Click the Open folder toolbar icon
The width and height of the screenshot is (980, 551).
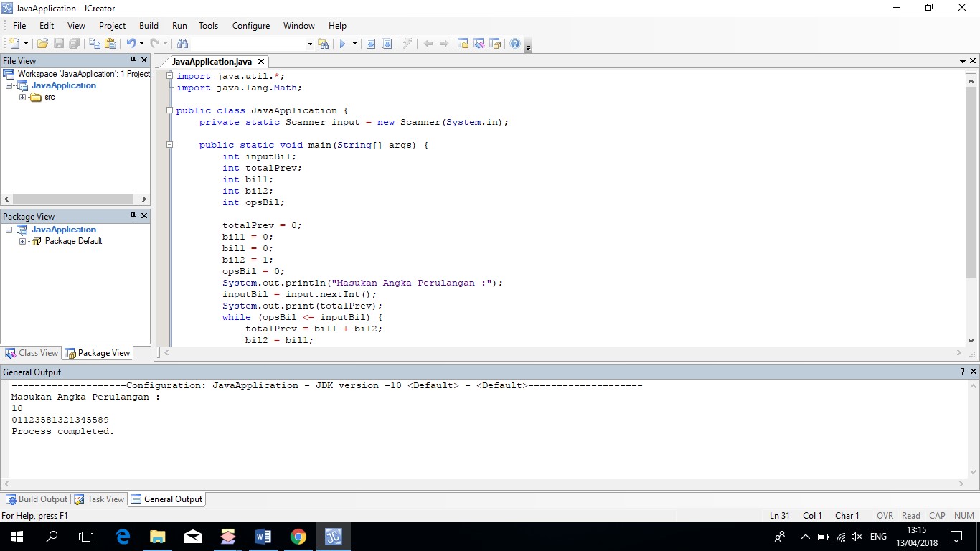(x=42, y=44)
